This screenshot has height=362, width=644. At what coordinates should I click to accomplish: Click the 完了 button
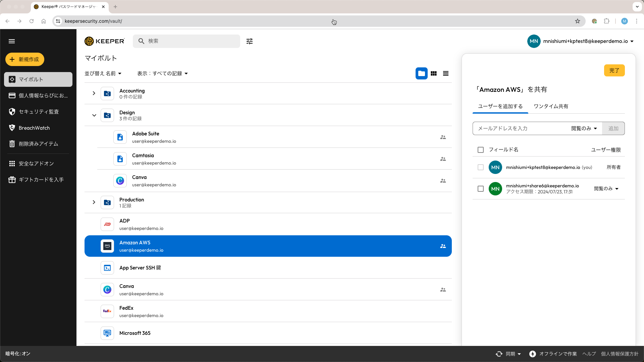(614, 70)
